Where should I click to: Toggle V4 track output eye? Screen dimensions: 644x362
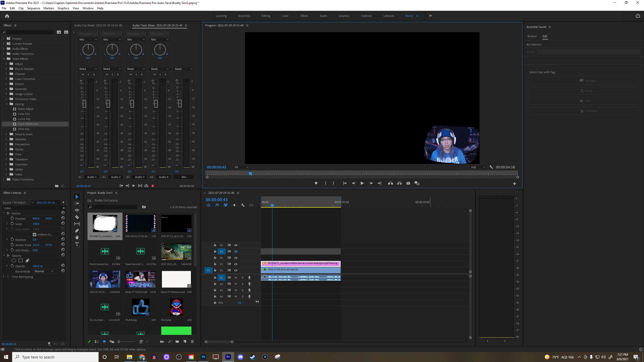236,251
